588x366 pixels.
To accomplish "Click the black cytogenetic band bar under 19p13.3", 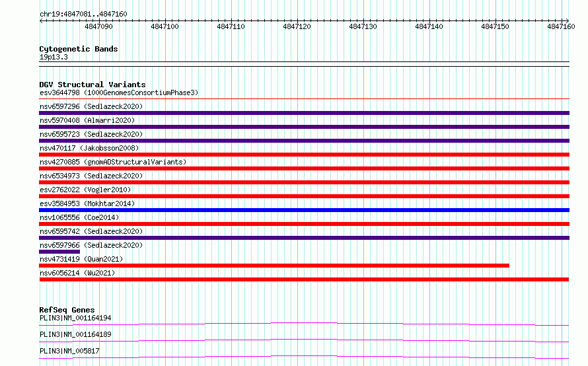I will point(304,64).
